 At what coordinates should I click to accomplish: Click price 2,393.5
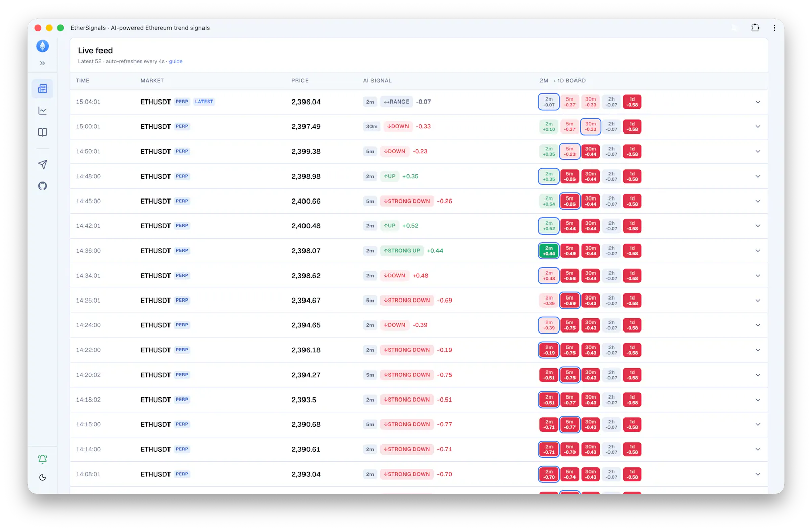(x=304, y=400)
